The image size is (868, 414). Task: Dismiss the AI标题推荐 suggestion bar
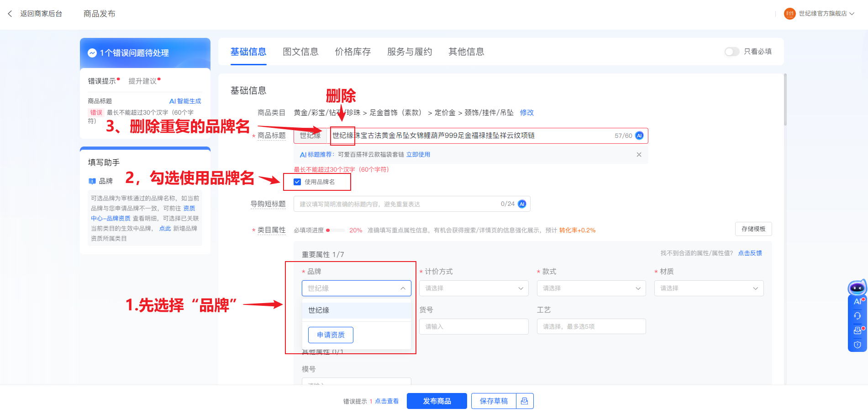click(x=639, y=155)
